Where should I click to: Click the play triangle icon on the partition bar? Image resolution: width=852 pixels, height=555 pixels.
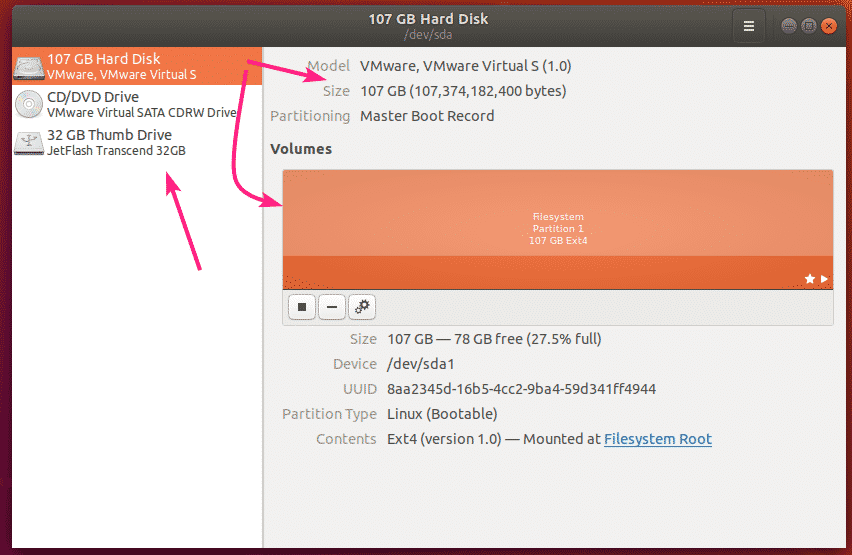[x=824, y=279]
